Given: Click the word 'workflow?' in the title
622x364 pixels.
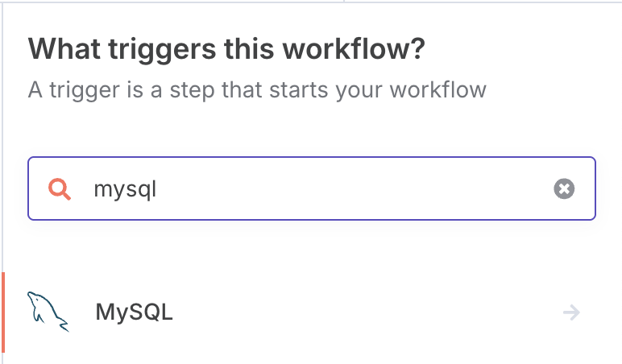Looking at the screenshot, I should (354, 49).
